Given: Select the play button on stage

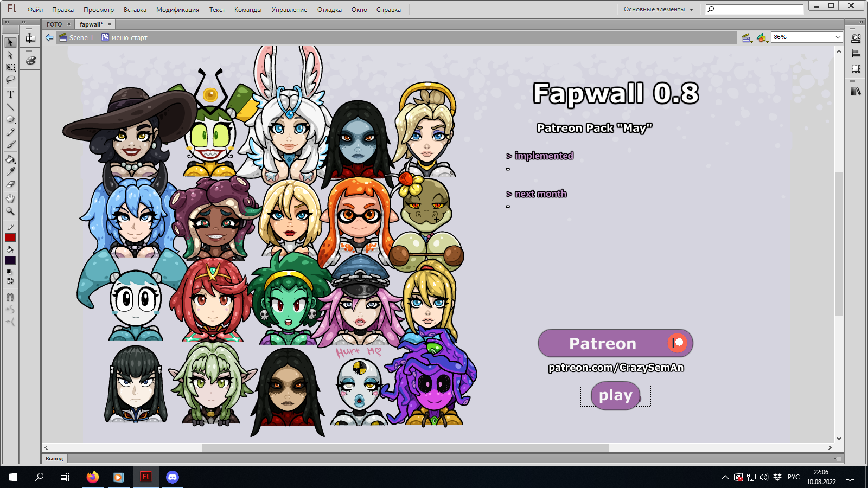Looking at the screenshot, I should coord(615,396).
